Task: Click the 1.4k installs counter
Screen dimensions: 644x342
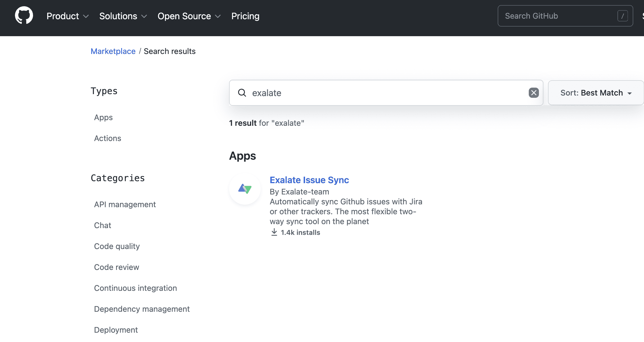Action: [301, 232]
